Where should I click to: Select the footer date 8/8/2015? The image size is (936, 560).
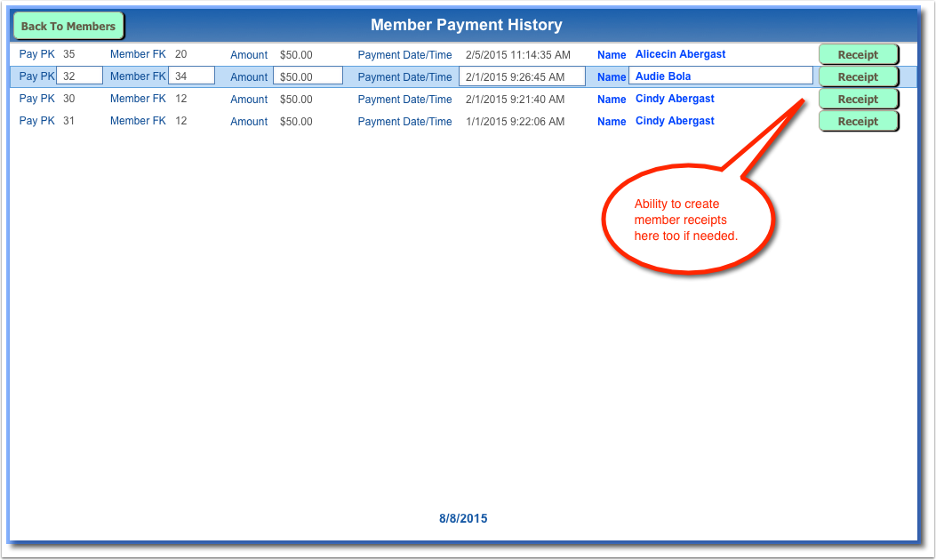463,518
